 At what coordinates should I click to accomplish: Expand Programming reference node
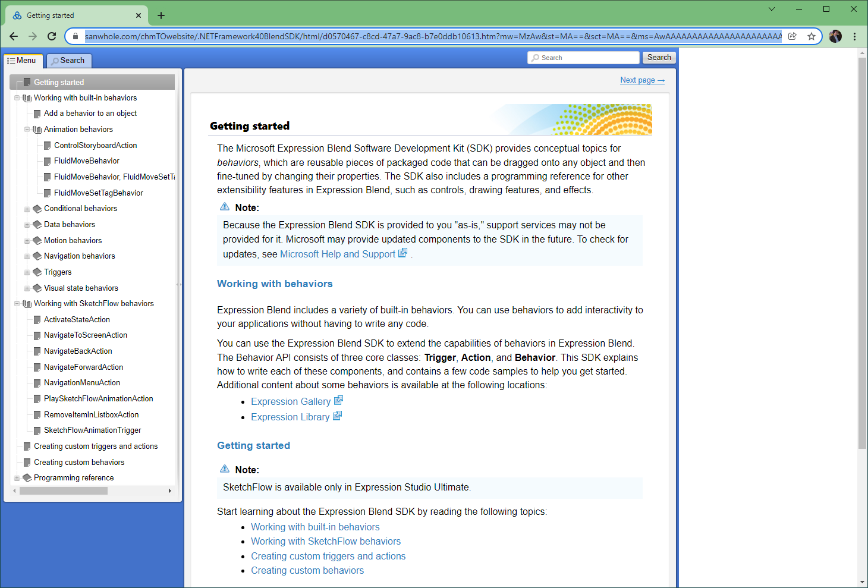[x=17, y=478]
